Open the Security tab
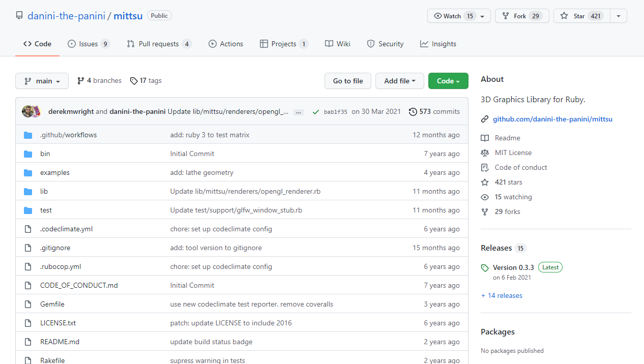 tap(386, 44)
